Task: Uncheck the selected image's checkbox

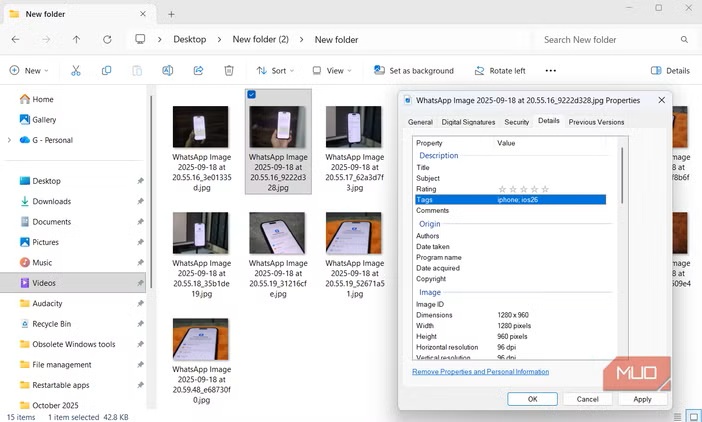Action: tap(251, 95)
